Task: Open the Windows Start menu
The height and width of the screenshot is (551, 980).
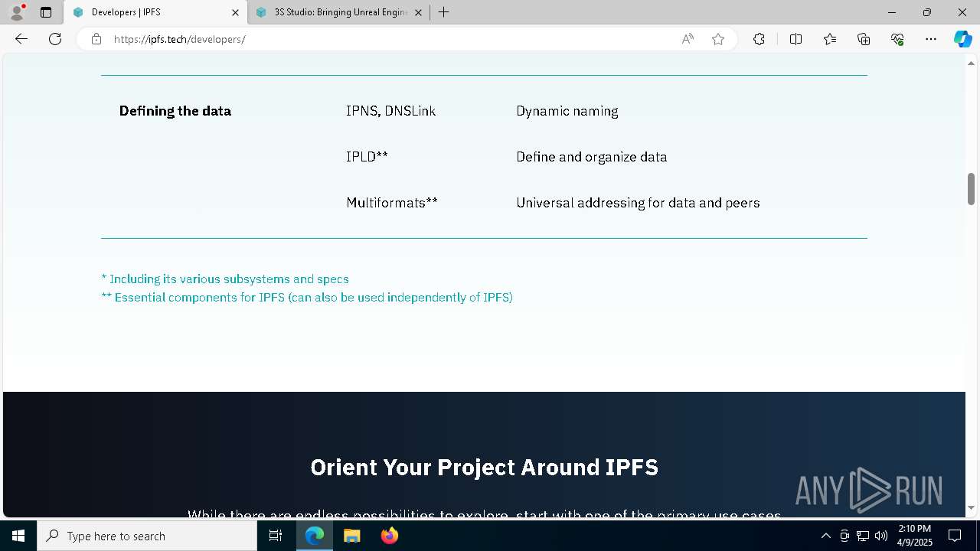Action: tap(18, 536)
